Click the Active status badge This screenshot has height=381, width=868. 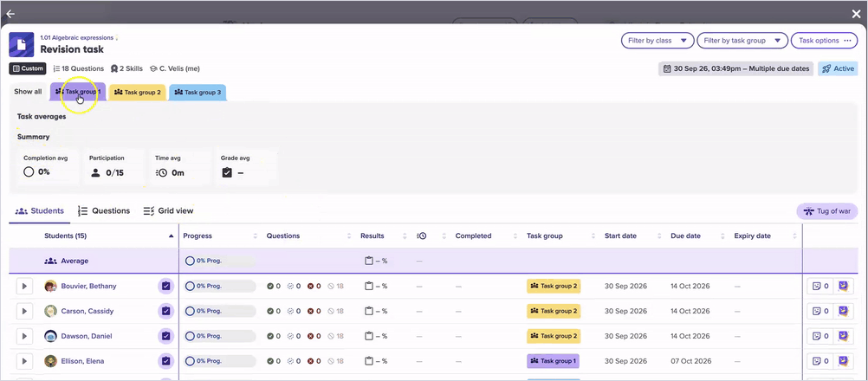coord(838,68)
